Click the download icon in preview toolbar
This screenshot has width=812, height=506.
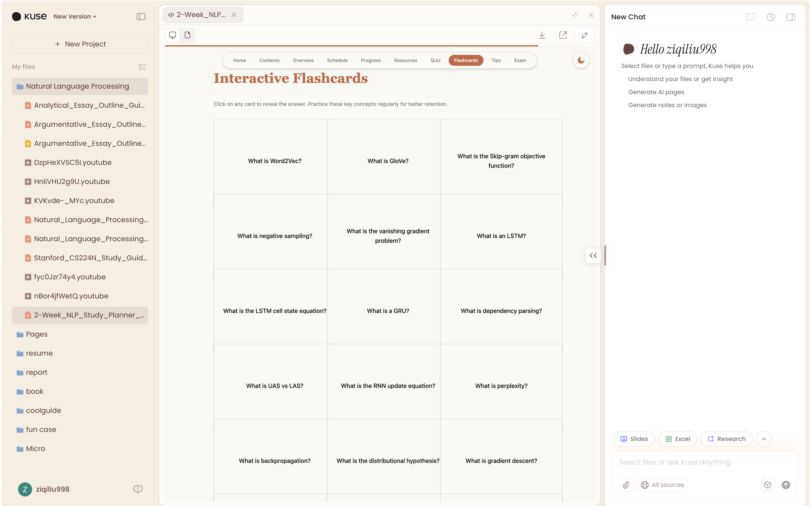coord(542,35)
